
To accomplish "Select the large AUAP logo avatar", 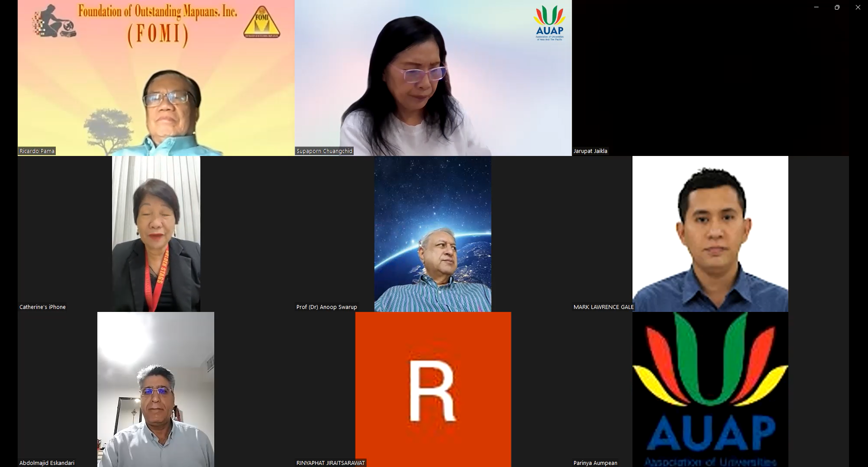I will tap(710, 389).
